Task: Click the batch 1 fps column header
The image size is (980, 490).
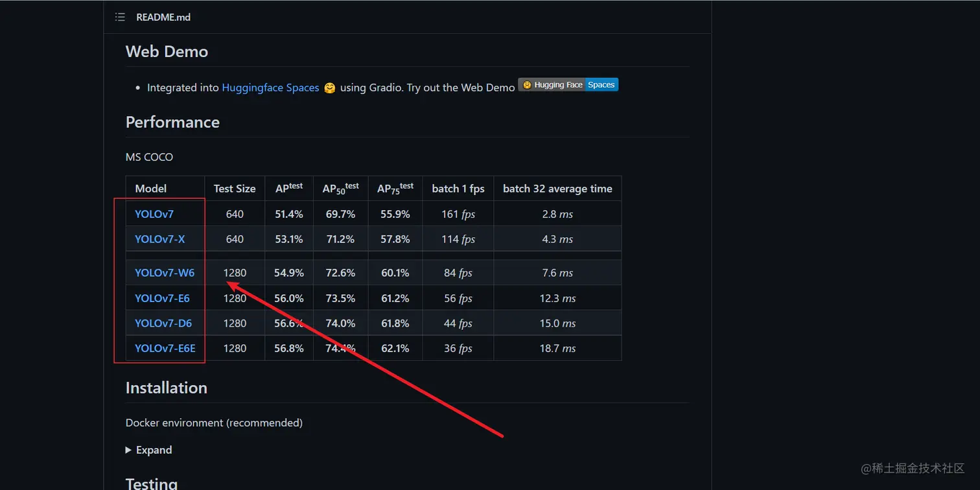Action: tap(458, 189)
